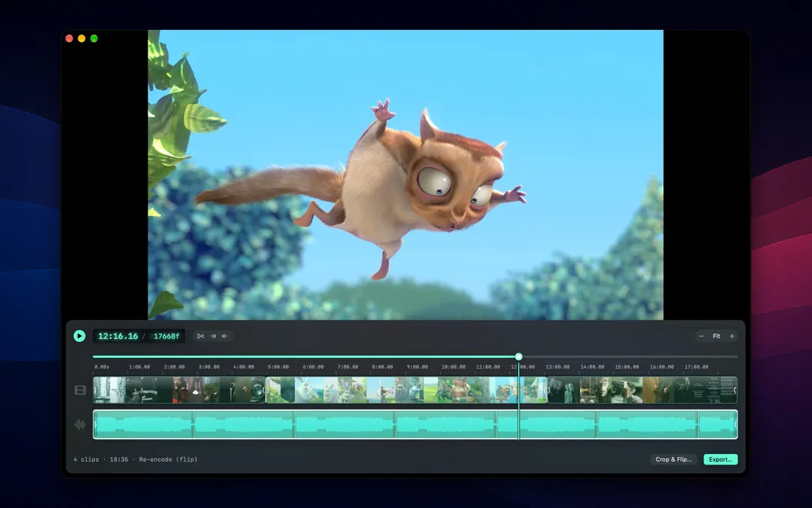
Task: Jump to 5:00.00 on the timeline ruler
Action: (x=278, y=366)
